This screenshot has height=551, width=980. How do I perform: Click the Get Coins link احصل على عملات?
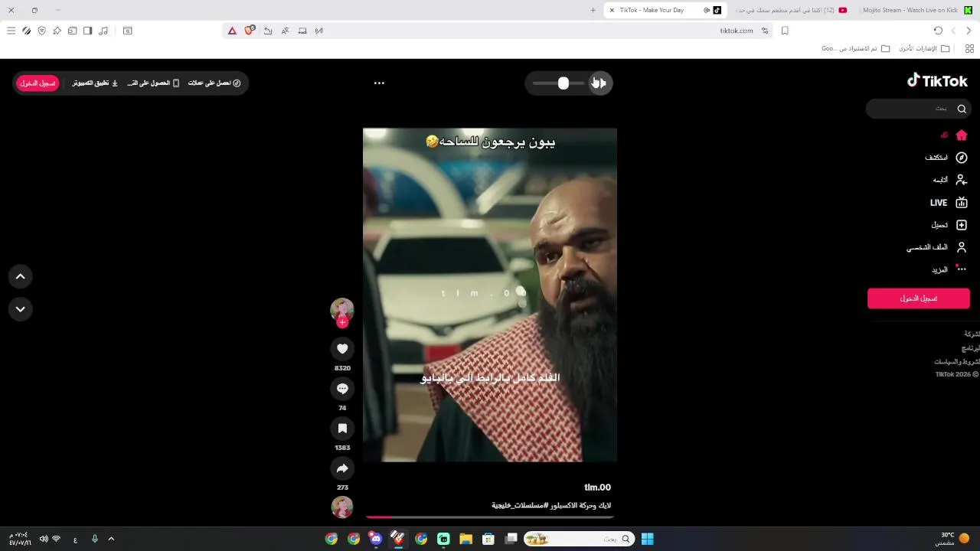(x=214, y=83)
